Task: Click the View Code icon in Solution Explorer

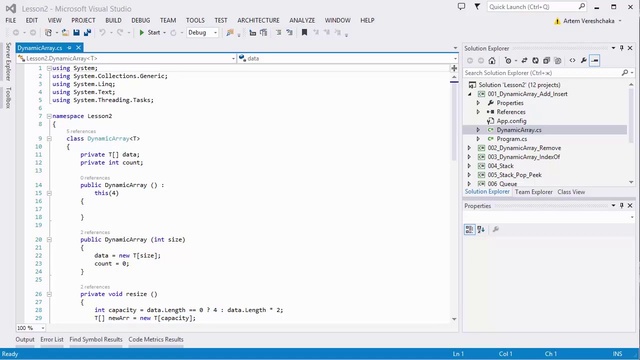Action: pos(572,61)
